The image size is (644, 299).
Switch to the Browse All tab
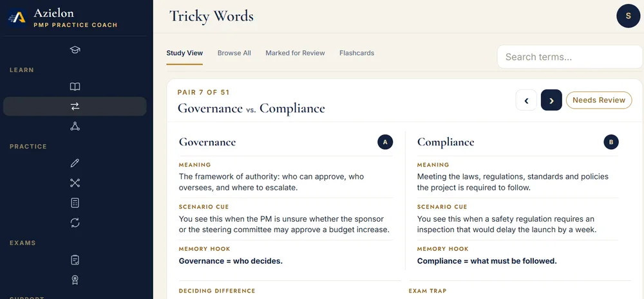[x=234, y=53]
